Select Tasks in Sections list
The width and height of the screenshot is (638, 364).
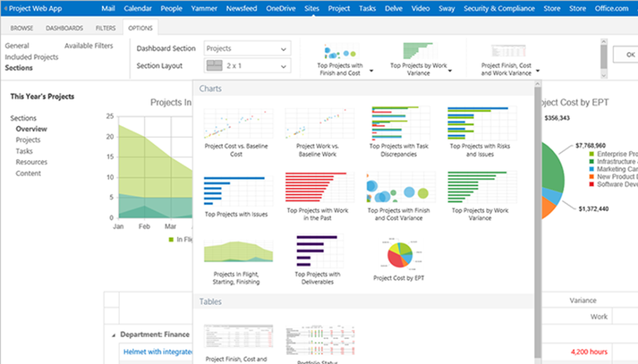[24, 151]
